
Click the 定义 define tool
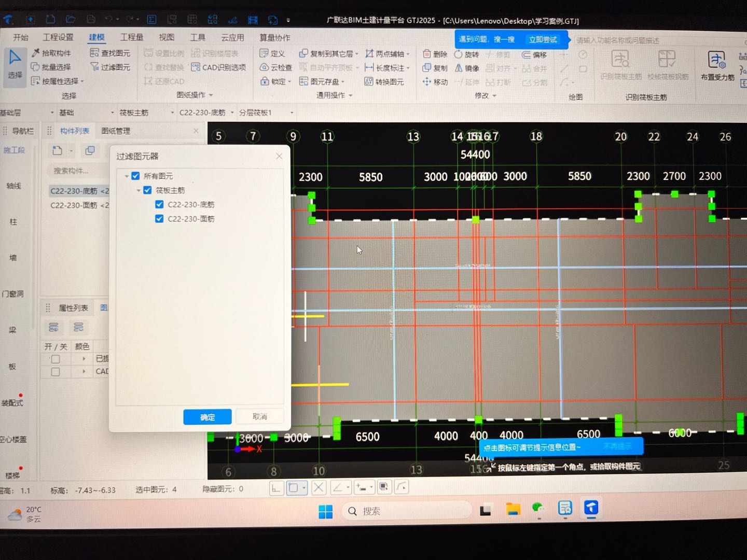(272, 53)
